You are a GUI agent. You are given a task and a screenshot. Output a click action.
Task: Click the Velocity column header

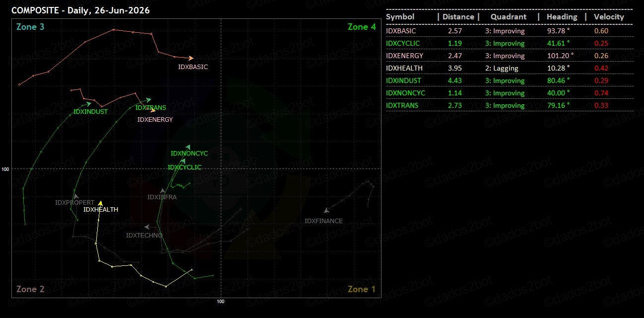609,17
